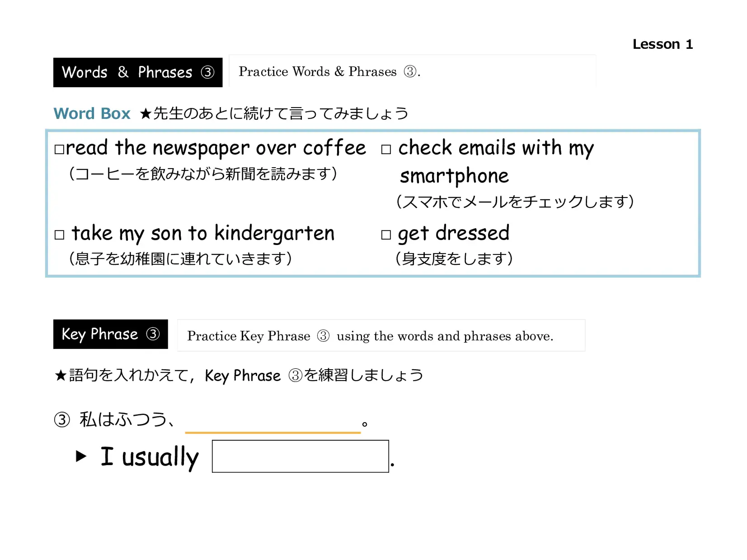Click the circled 3 before 私はふつう

[62, 420]
